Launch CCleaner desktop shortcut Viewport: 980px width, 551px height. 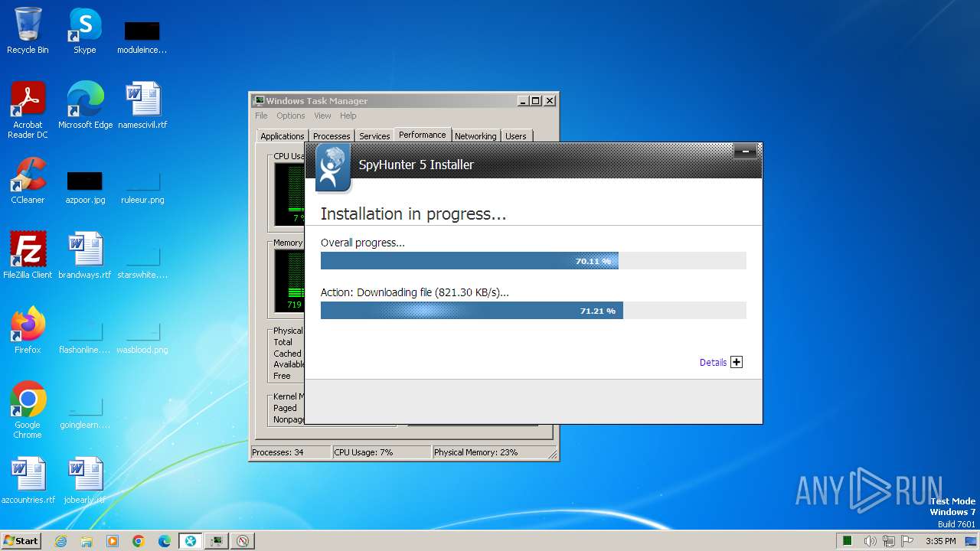pos(28,180)
